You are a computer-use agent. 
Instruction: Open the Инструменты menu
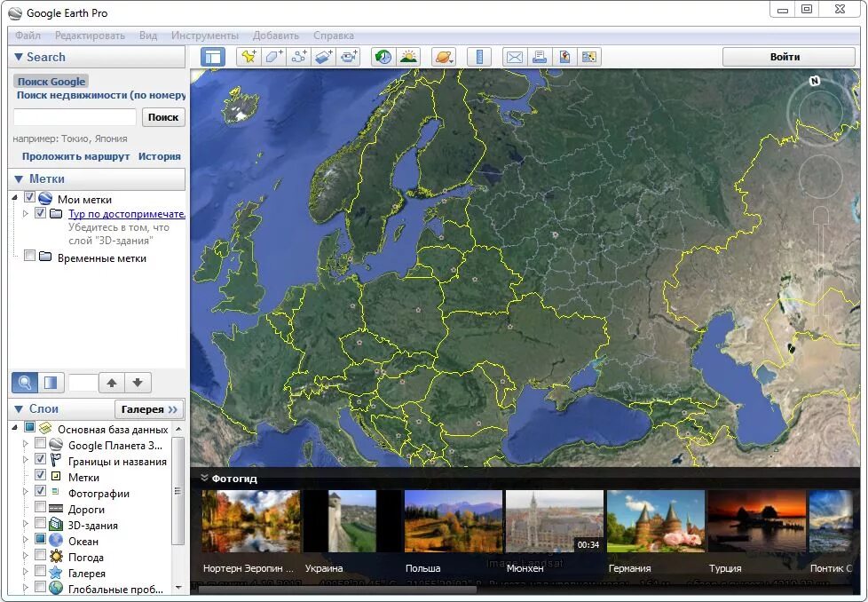tap(205, 36)
